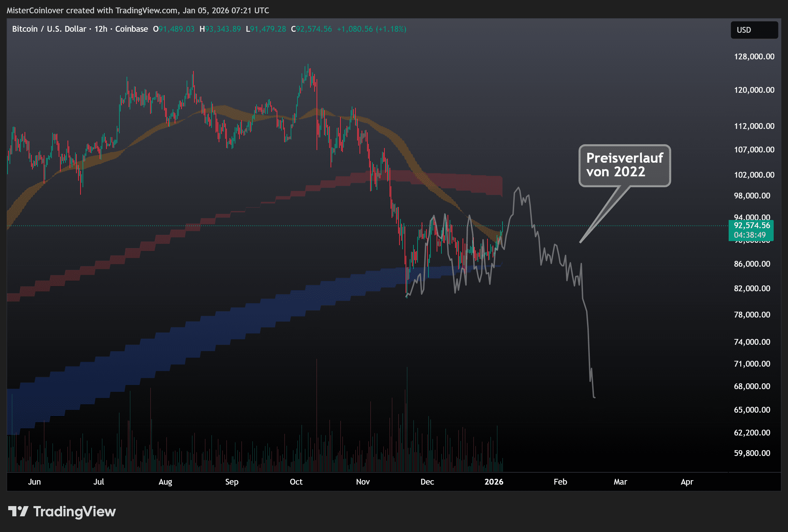Click the bar countdown timer 04:38:49
Viewport: 788px width, 532px height.
coord(749,235)
